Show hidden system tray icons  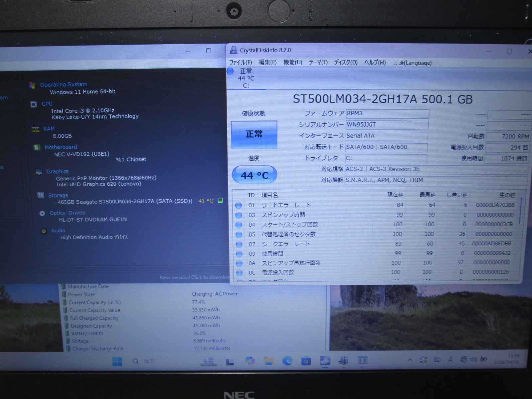tap(410, 360)
